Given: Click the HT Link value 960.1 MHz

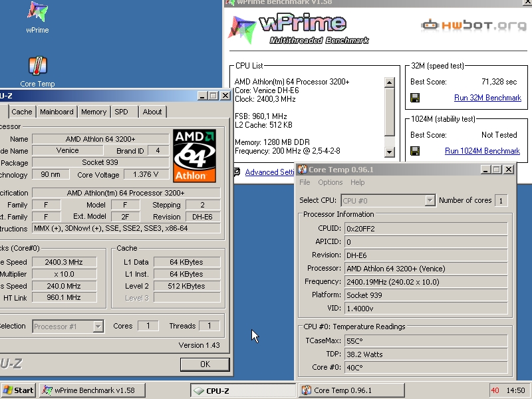Looking at the screenshot, I should click(64, 297).
